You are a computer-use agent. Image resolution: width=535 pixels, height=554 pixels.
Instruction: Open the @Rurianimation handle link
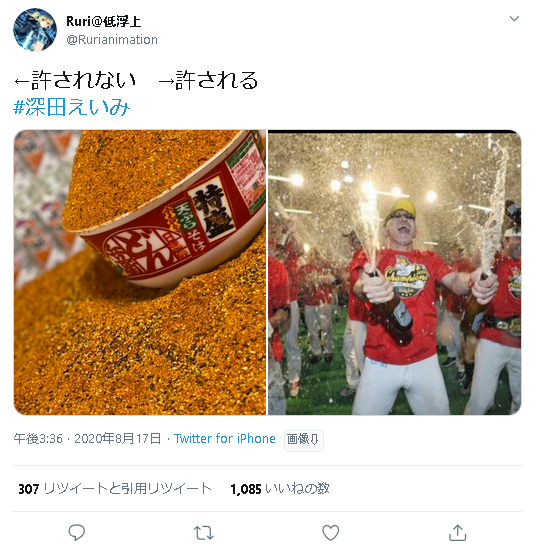point(112,40)
